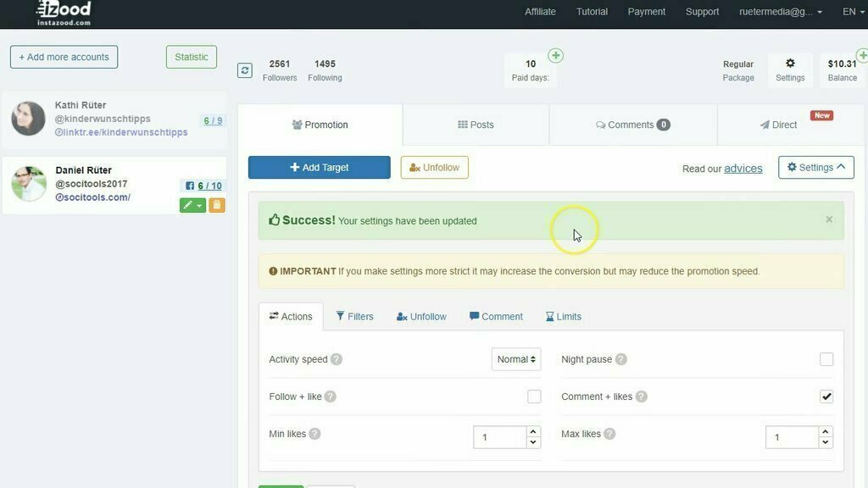868x488 pixels.
Task: Click the Add more accounts button
Action: (64, 57)
